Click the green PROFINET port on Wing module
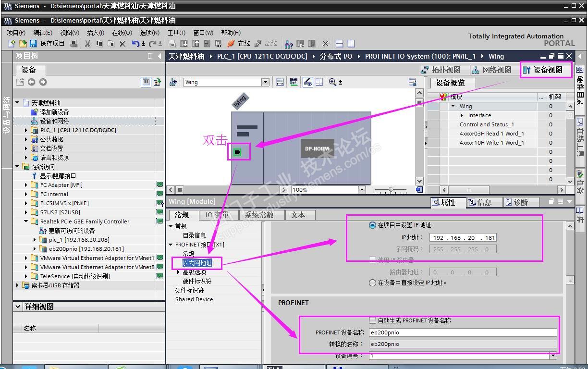Image resolution: width=588 pixels, height=369 pixels. pos(236,153)
